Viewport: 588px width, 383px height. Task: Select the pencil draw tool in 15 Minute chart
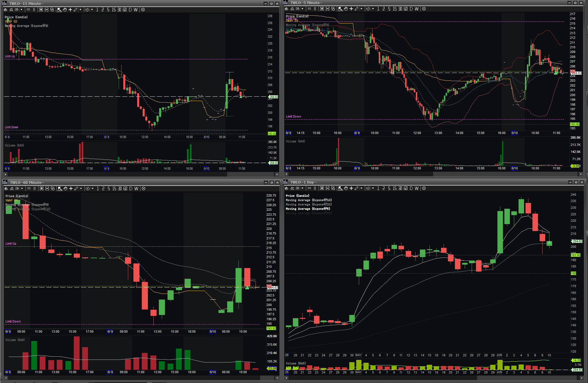pyautogui.click(x=76, y=10)
